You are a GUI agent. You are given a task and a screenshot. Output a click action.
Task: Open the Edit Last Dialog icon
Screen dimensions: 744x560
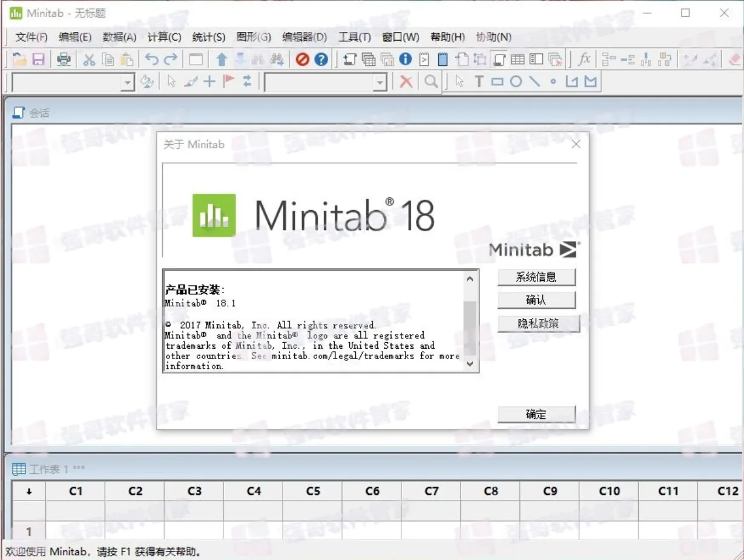pos(196,59)
